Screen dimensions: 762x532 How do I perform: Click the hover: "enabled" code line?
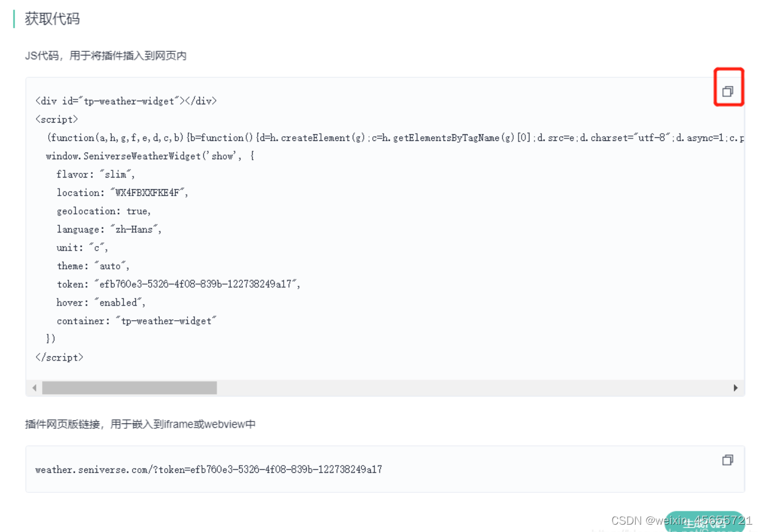[x=101, y=303]
